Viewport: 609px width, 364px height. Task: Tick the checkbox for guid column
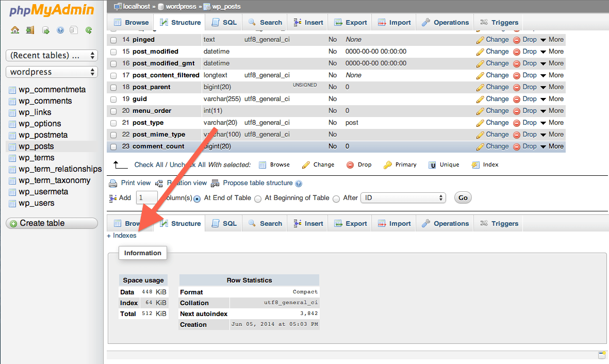click(113, 100)
